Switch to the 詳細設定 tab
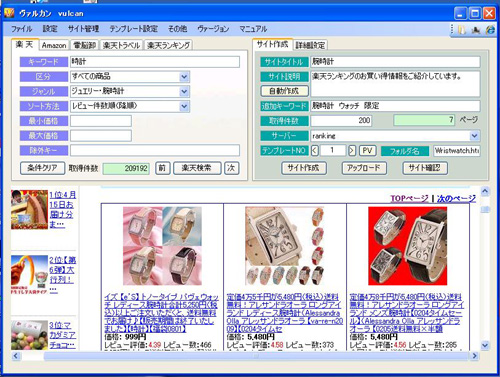Viewport: 500px width, 377px height. 310,45
